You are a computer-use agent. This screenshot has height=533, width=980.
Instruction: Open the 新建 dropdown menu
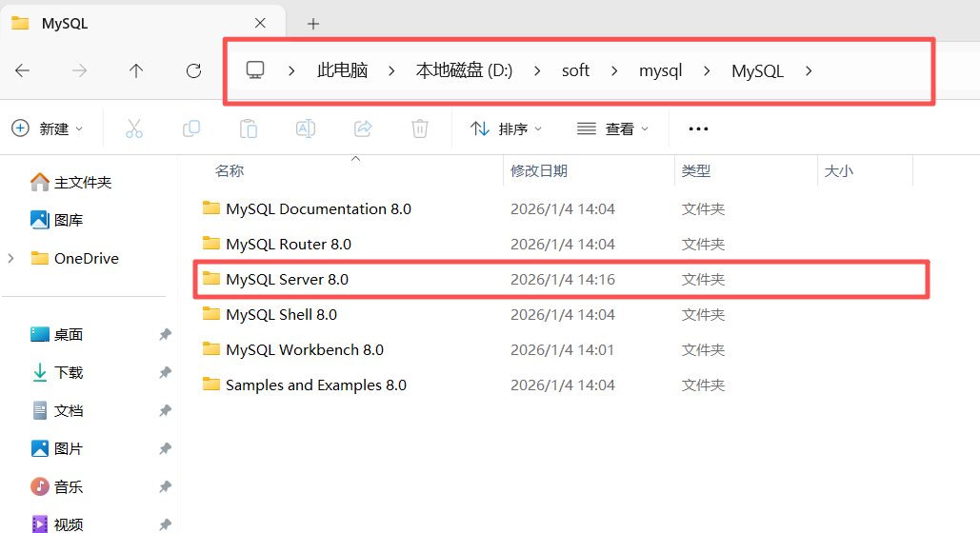pyautogui.click(x=48, y=128)
